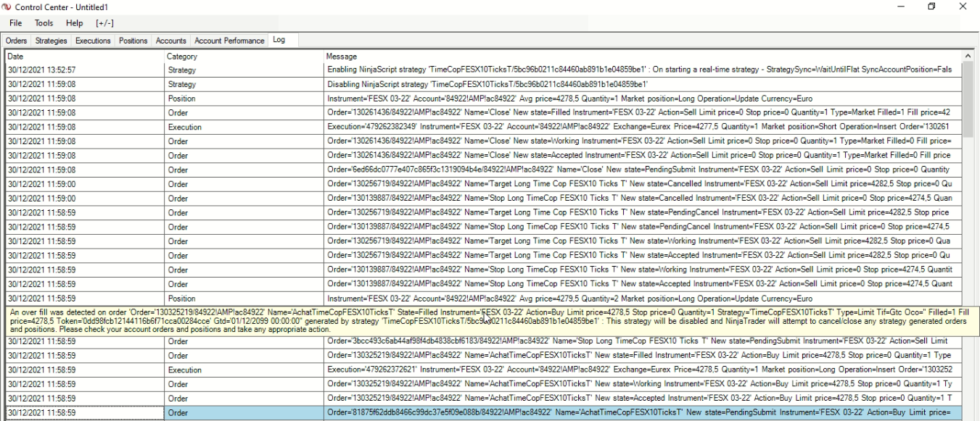Switch to the Orders tab
This screenshot has width=980, height=421.
(x=17, y=41)
